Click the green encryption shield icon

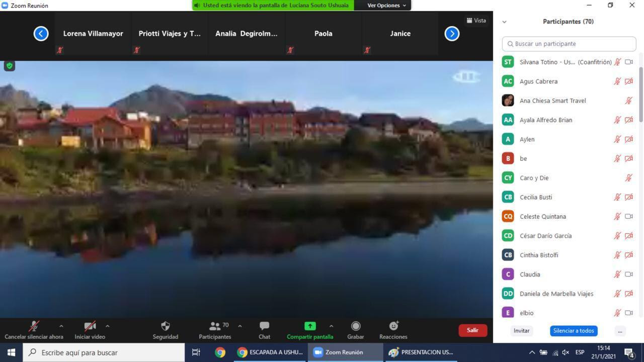(x=10, y=66)
